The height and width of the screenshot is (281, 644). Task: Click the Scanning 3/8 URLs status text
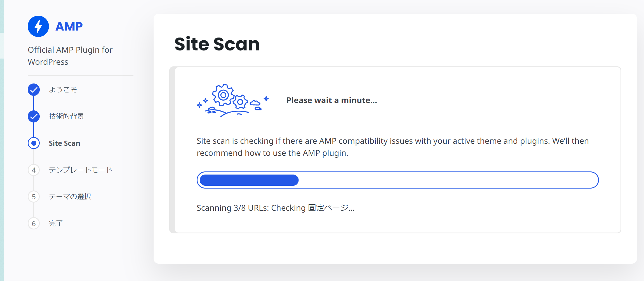[276, 208]
